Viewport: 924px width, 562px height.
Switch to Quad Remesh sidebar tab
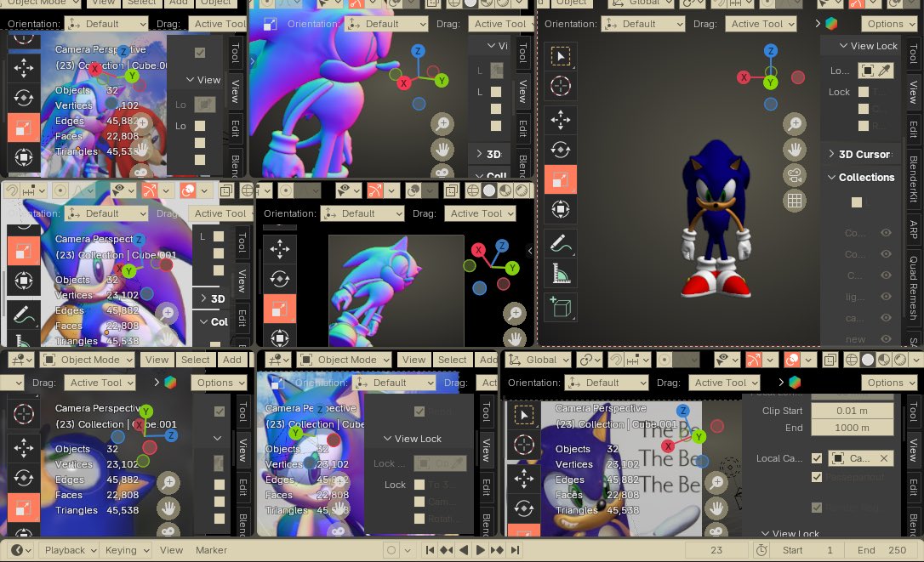click(913, 287)
